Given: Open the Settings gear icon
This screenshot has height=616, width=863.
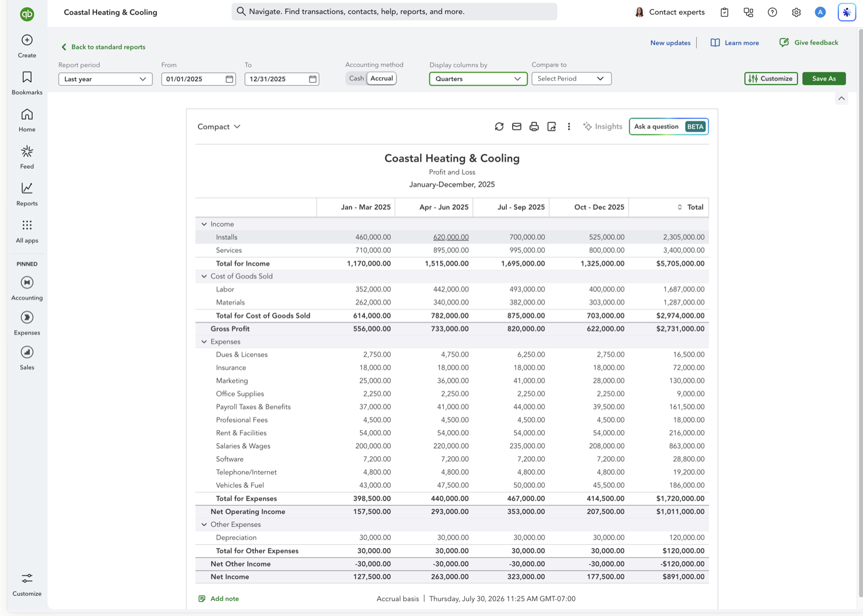Looking at the screenshot, I should (x=796, y=12).
